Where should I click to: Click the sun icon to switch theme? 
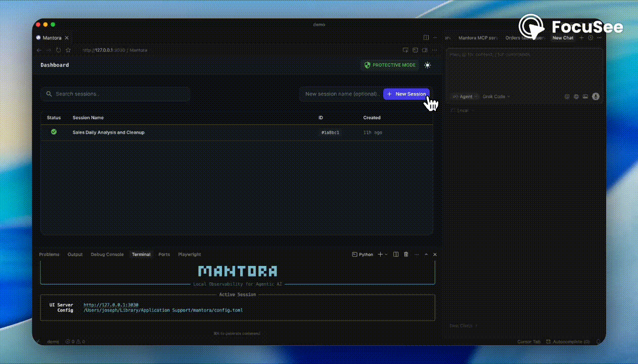427,65
